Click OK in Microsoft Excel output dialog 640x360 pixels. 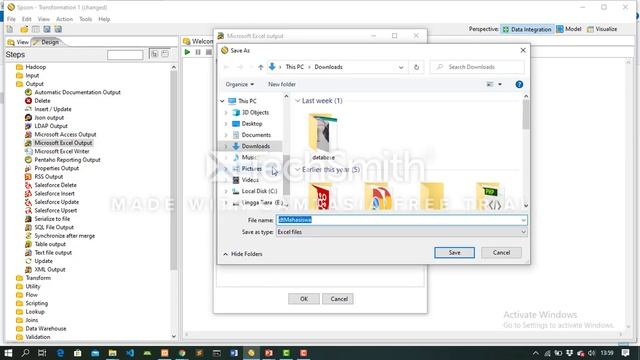(304, 299)
